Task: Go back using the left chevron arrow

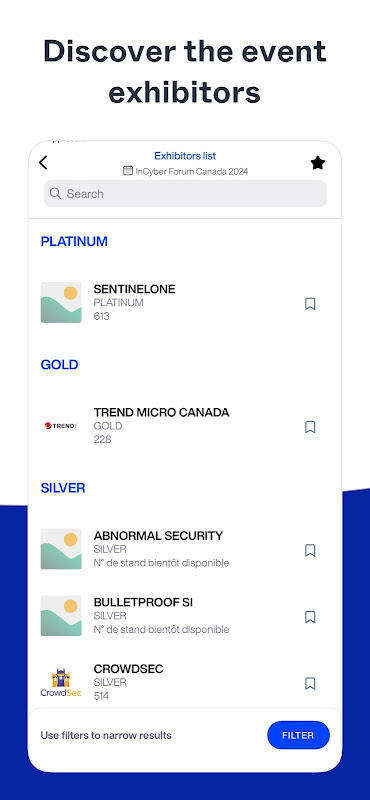Action: tap(43, 163)
